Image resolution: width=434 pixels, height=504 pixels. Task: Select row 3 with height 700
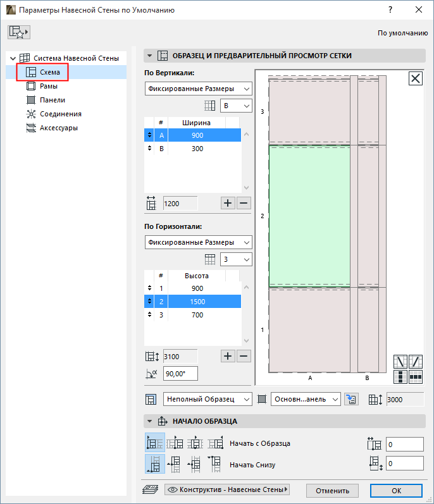click(192, 315)
